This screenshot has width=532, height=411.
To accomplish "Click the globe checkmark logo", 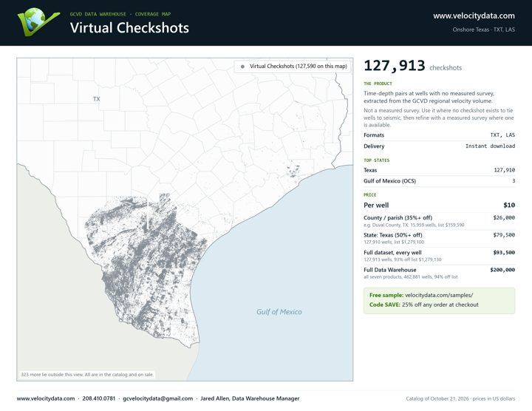I will click(38, 22).
